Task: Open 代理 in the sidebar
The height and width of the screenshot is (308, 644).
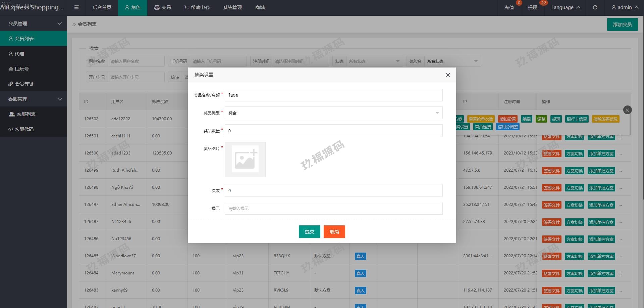Action: pyautogui.click(x=34, y=54)
